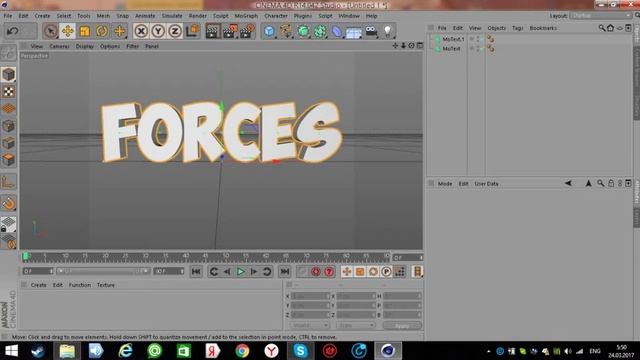Open the Simulate menu
The width and height of the screenshot is (640, 360).
click(x=172, y=16)
